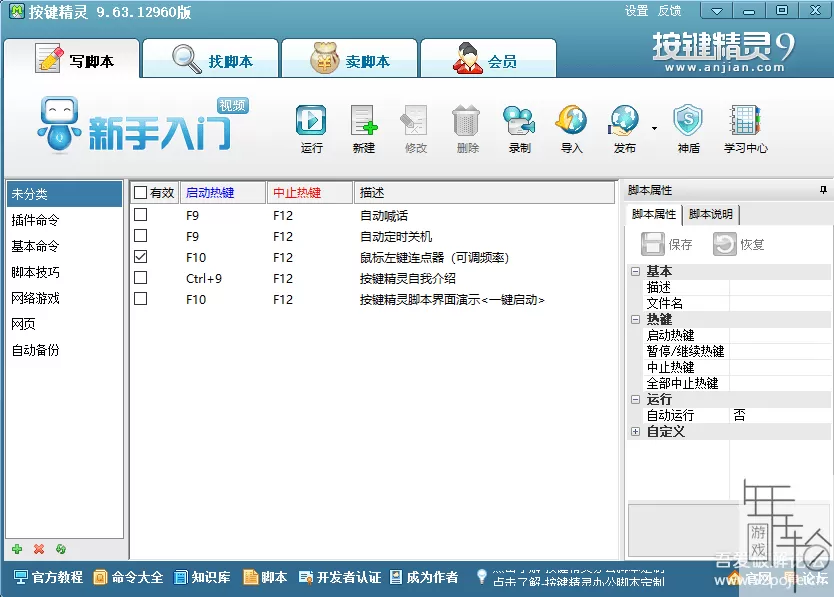Sort by the 中止热键 column header
834x597 pixels.
point(310,193)
